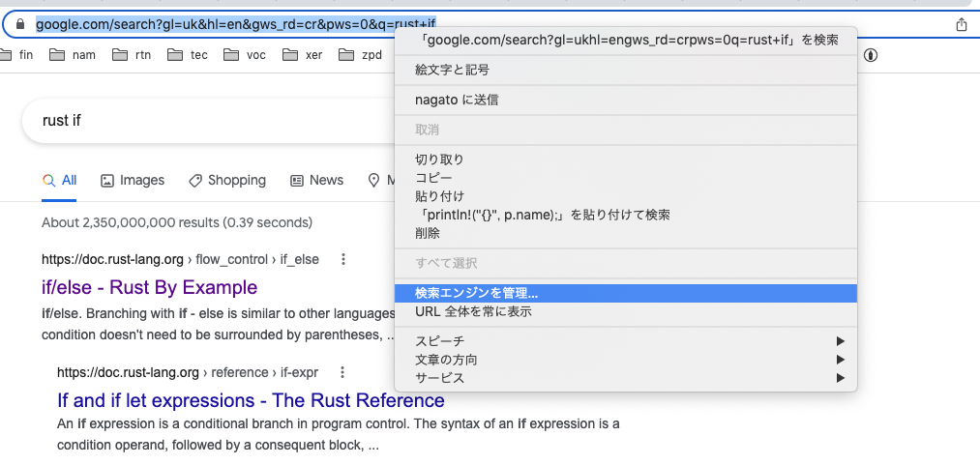Open the fin bookmarks folder
Image resolution: width=980 pixels, height=465 pixels.
click(x=15, y=55)
